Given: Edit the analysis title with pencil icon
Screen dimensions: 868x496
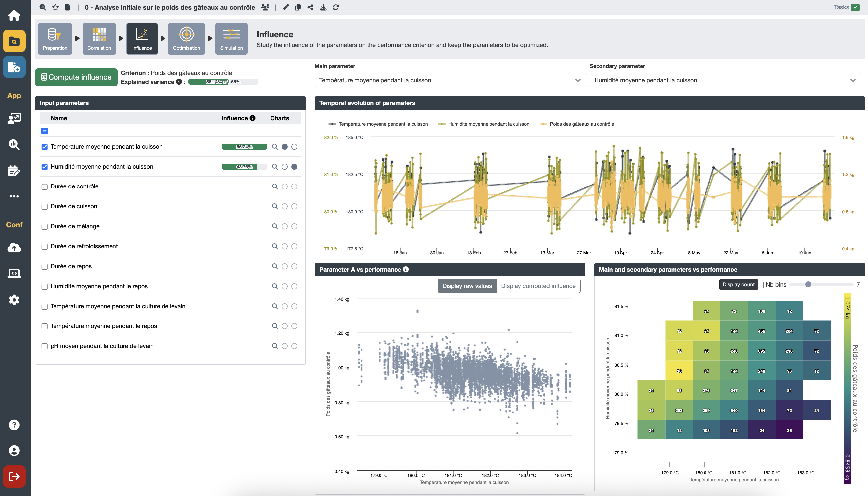Looking at the screenshot, I should pos(286,7).
